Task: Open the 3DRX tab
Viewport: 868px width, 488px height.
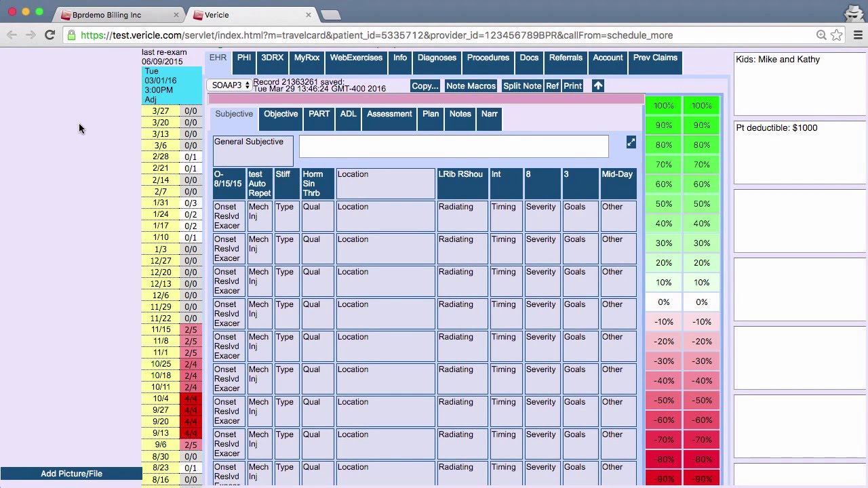Action: point(272,63)
